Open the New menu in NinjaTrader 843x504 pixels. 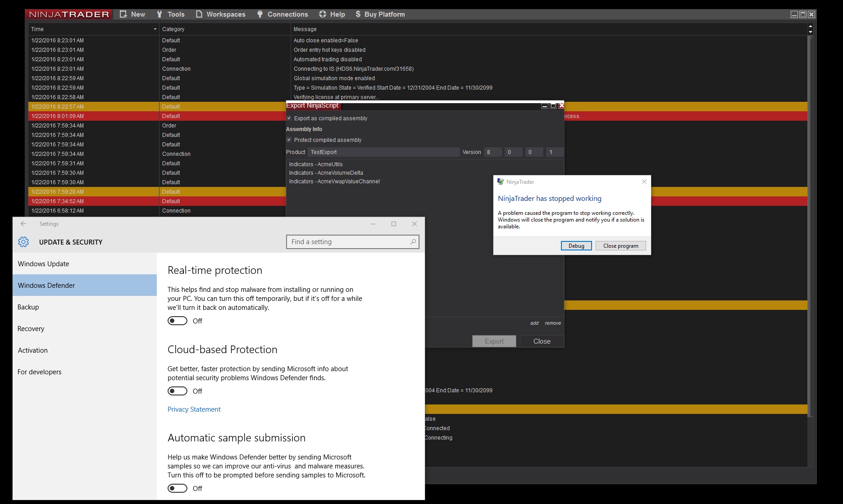(132, 14)
